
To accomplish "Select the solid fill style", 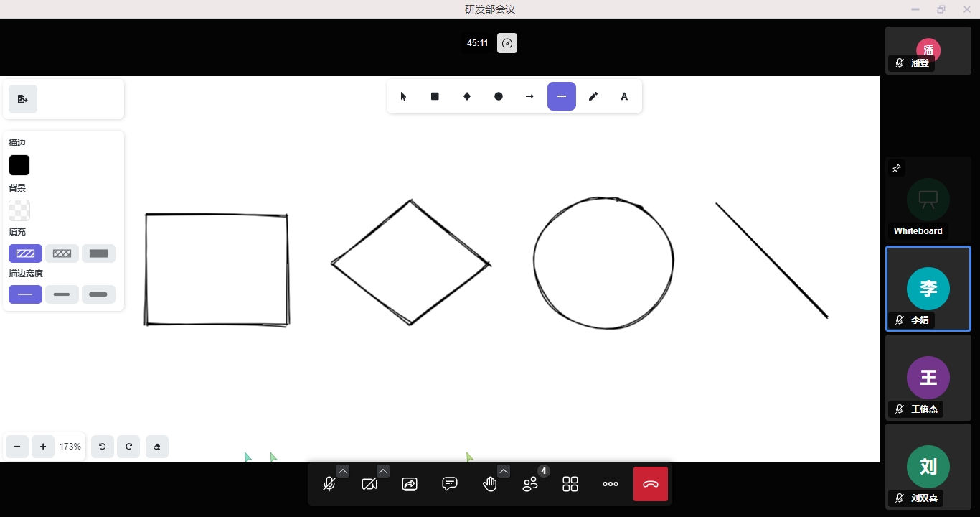I will pyautogui.click(x=98, y=253).
